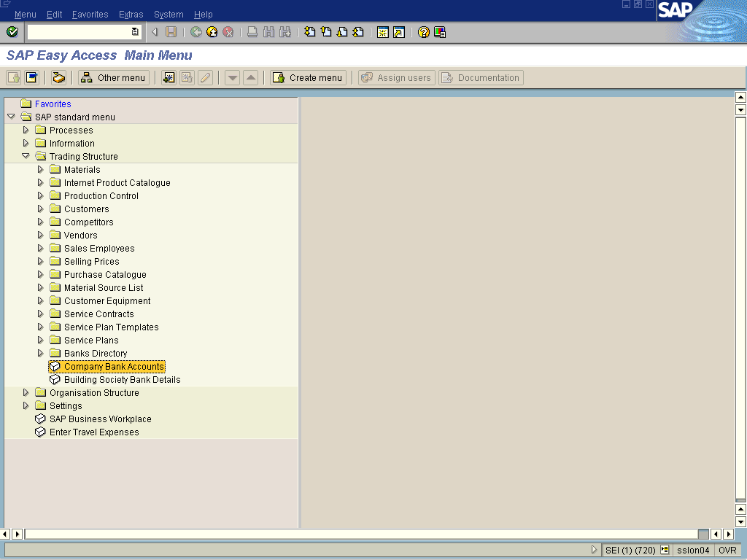Expand the Materials folder
The width and height of the screenshot is (747, 560).
coord(41,169)
